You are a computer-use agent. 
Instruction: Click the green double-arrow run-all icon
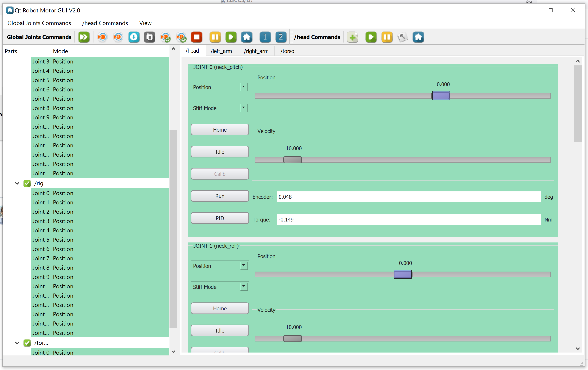click(x=84, y=37)
